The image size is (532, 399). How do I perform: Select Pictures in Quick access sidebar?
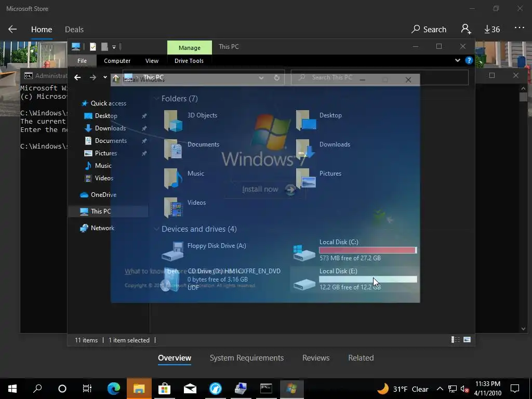[x=100, y=153]
